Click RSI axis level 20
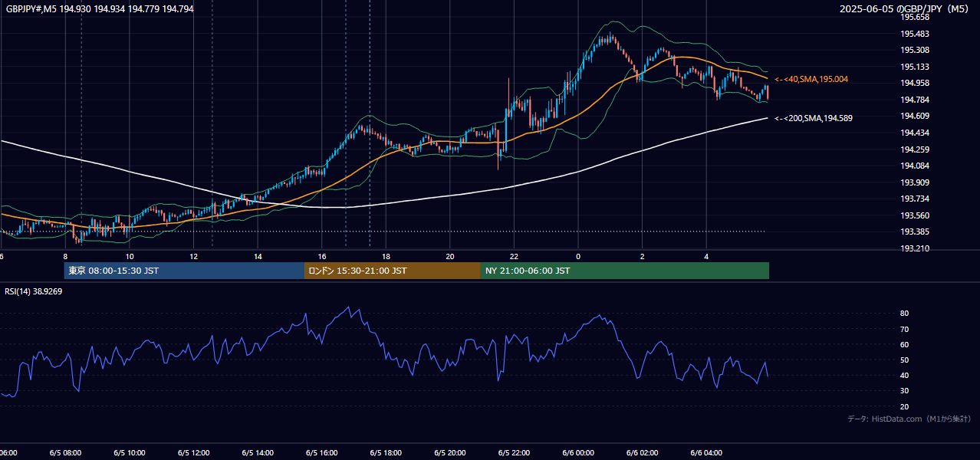980x460 pixels. (905, 406)
